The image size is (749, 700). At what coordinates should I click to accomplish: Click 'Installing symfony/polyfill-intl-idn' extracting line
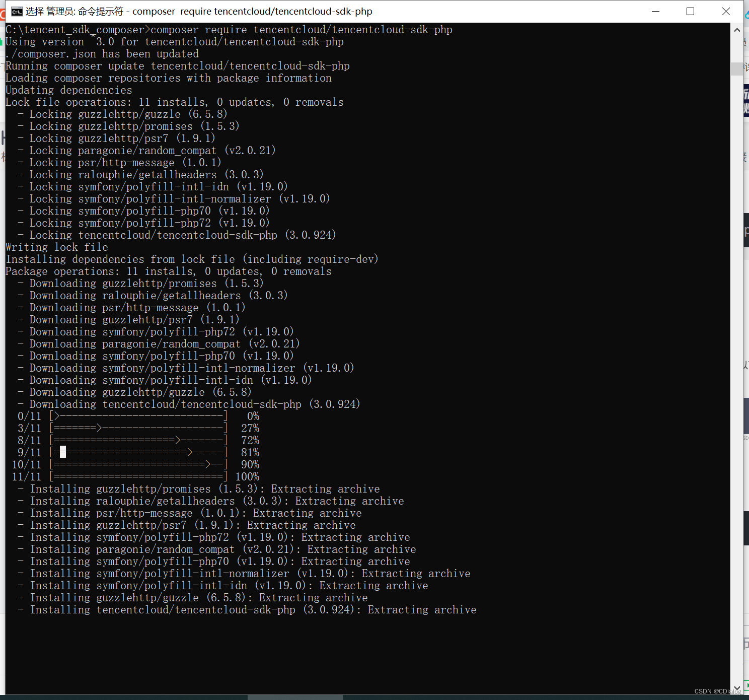(x=223, y=586)
